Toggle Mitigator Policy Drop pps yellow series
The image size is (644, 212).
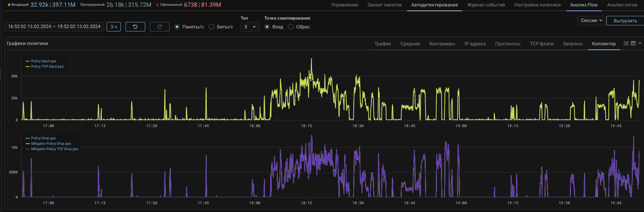tap(51, 144)
